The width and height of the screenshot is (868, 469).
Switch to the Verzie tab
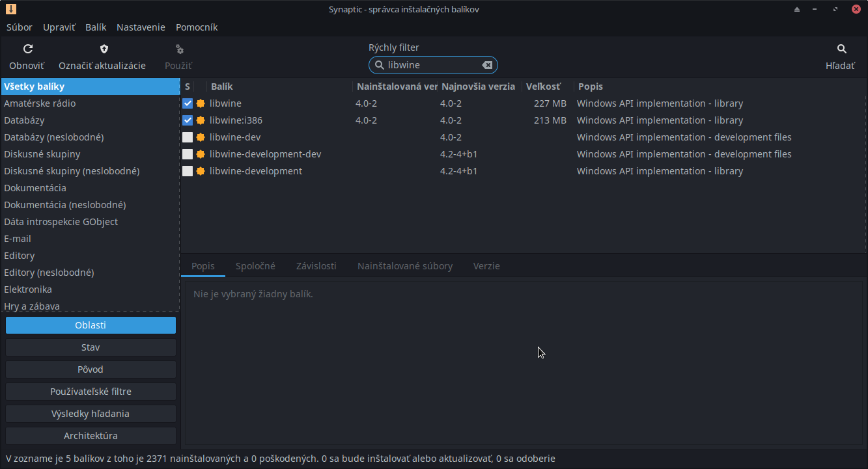pos(486,266)
